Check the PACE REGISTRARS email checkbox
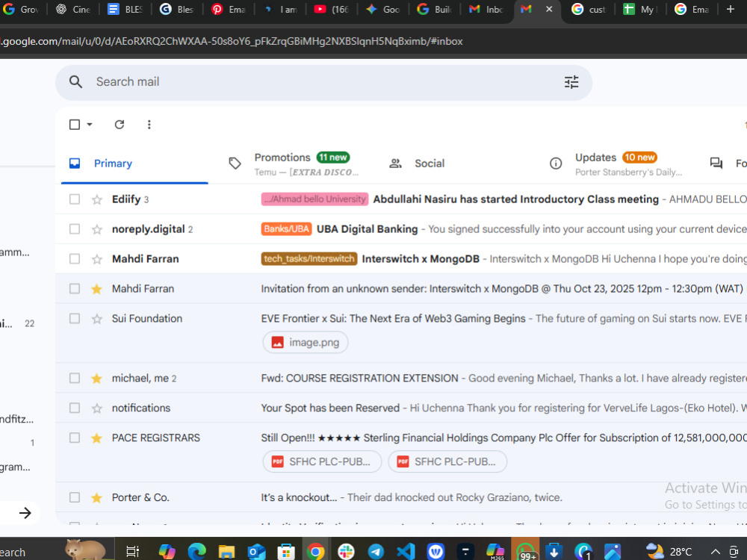The height and width of the screenshot is (560, 747). tap(74, 438)
